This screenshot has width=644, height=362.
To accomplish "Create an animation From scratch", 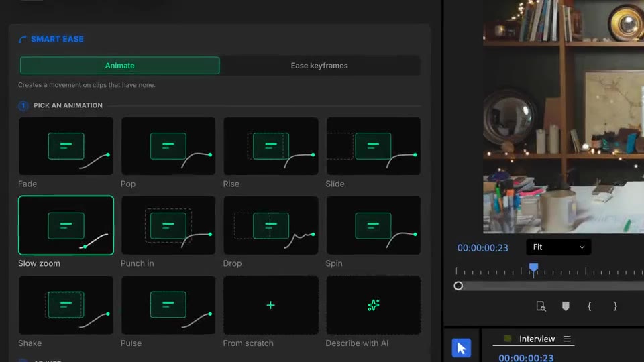I will click(x=270, y=305).
